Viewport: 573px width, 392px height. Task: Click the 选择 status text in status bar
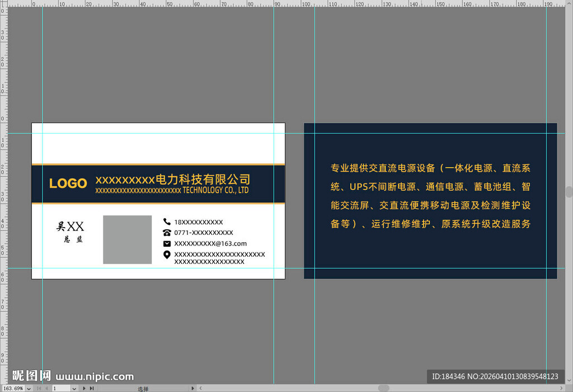143,389
